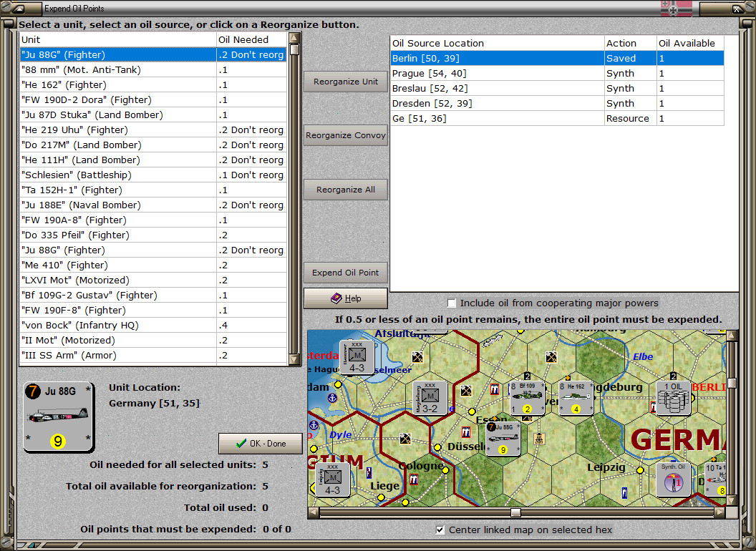Click unit list scroll up arrow
Screen dimensions: 756x551
[294, 38]
